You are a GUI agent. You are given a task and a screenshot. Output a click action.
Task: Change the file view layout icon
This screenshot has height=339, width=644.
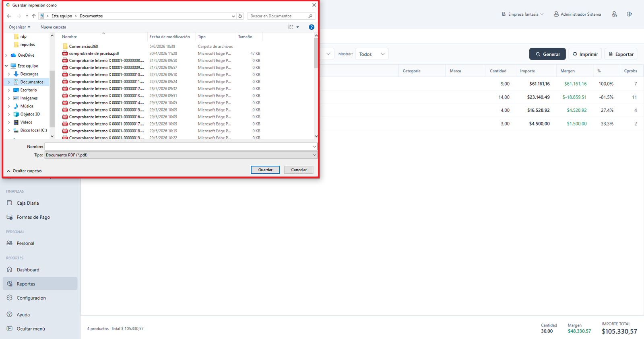pos(290,27)
